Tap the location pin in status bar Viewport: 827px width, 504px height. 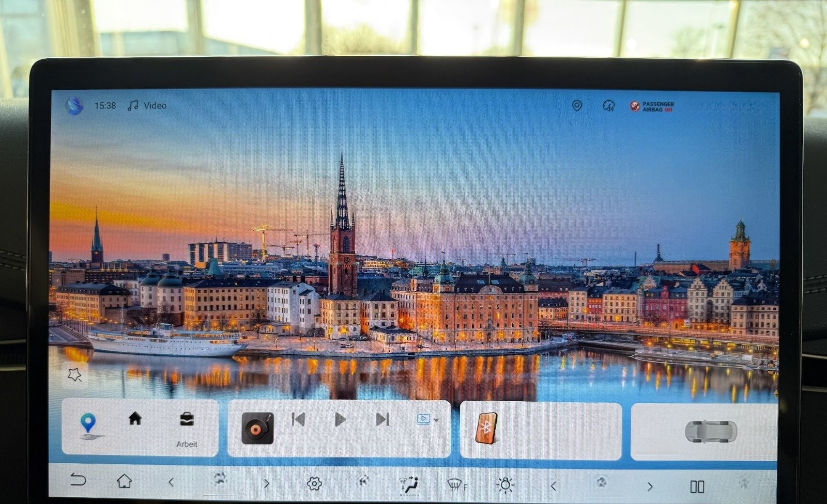pyautogui.click(x=577, y=106)
